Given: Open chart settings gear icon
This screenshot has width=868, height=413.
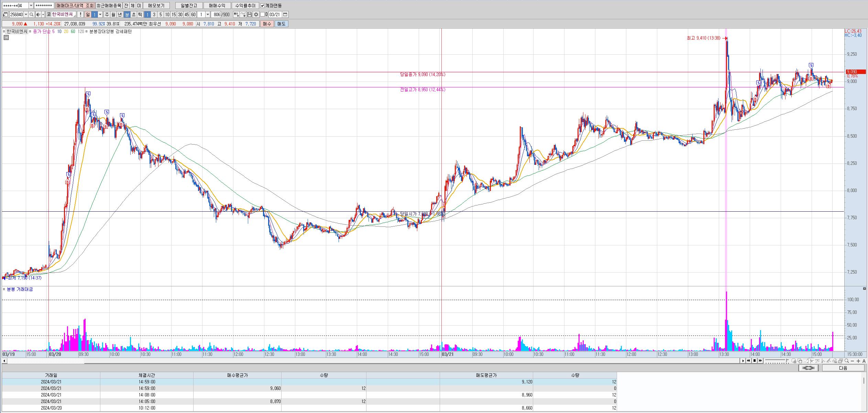Looking at the screenshot, I should 256,14.
